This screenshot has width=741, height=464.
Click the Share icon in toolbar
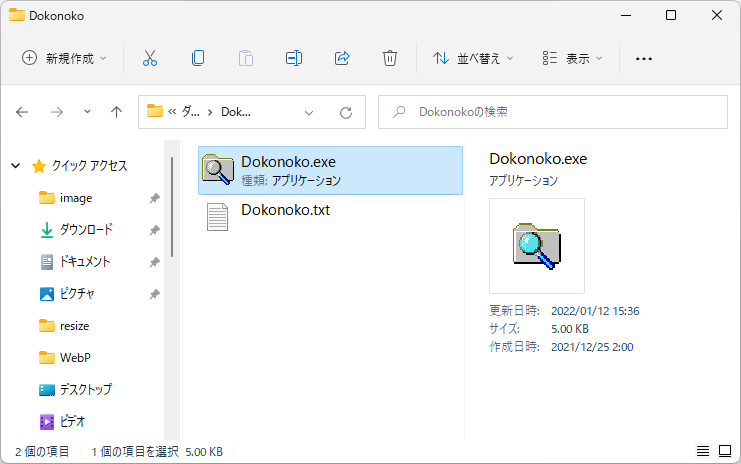(342, 58)
